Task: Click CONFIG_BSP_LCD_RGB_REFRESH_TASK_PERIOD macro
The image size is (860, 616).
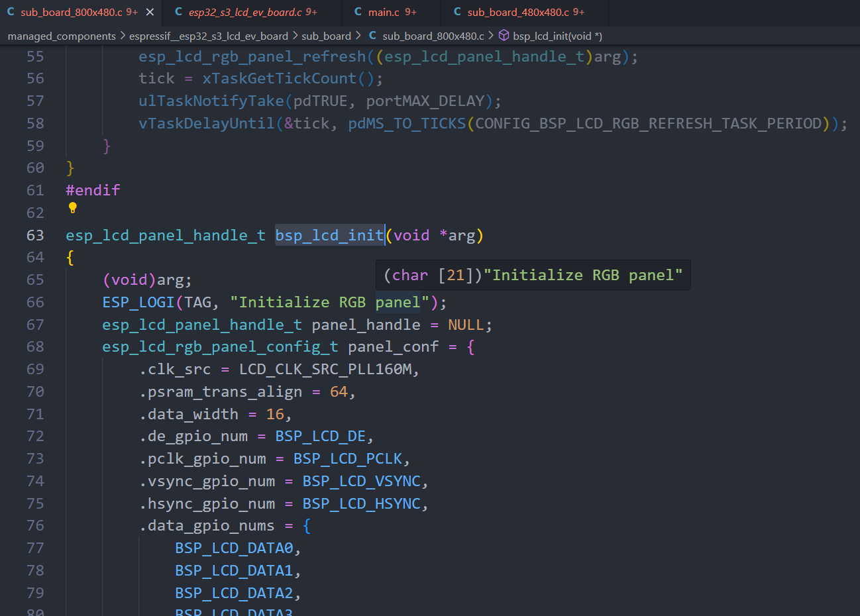Action: [649, 123]
